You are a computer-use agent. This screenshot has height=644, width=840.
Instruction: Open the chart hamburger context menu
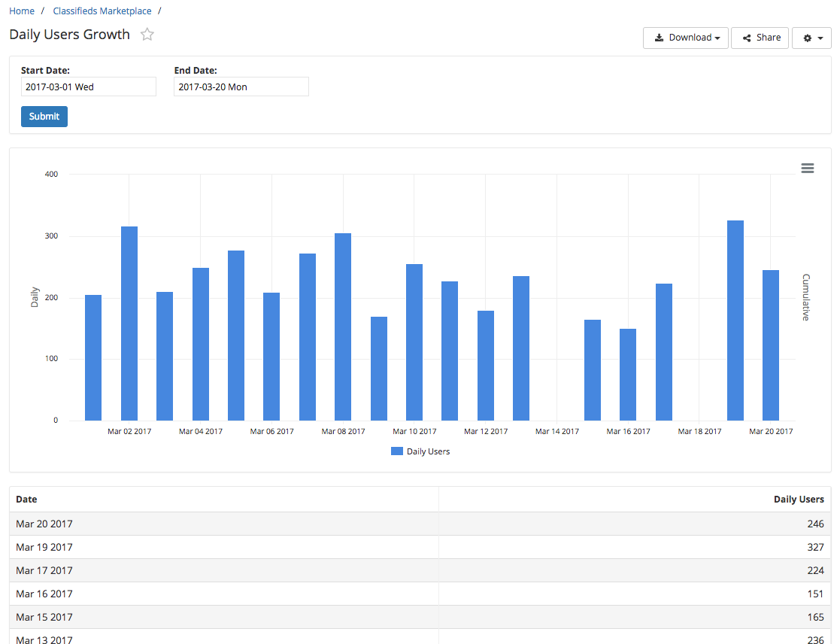coord(807,169)
